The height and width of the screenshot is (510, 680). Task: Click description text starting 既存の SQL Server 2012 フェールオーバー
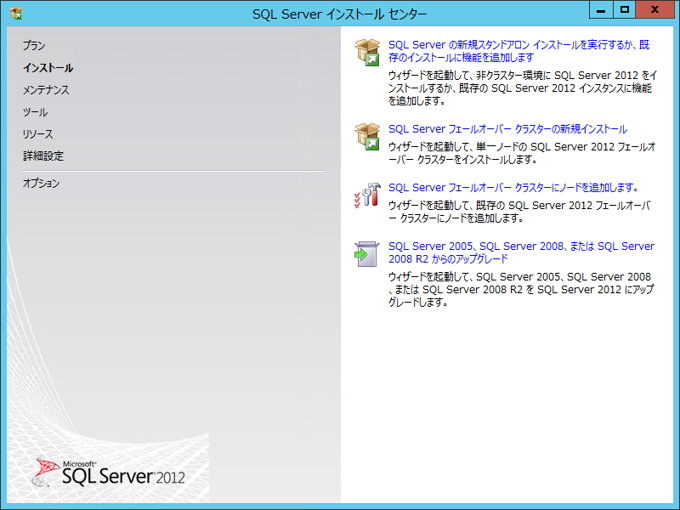click(519, 212)
